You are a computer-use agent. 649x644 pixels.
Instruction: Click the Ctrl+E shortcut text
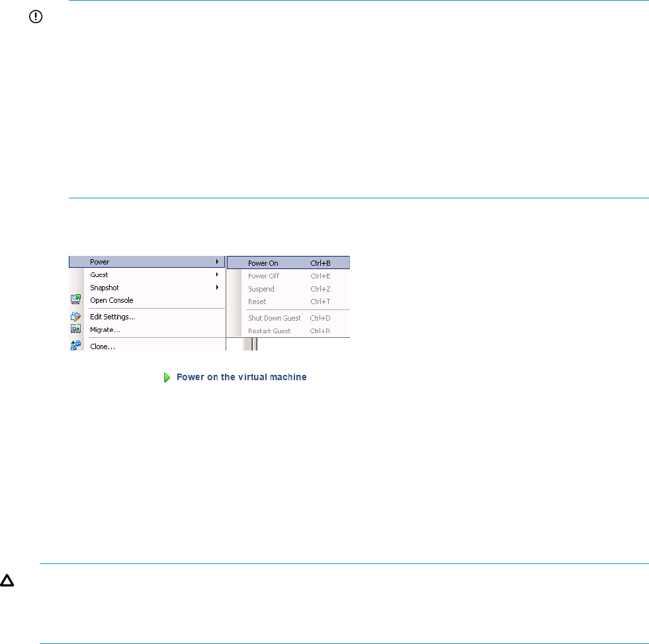coord(320,276)
